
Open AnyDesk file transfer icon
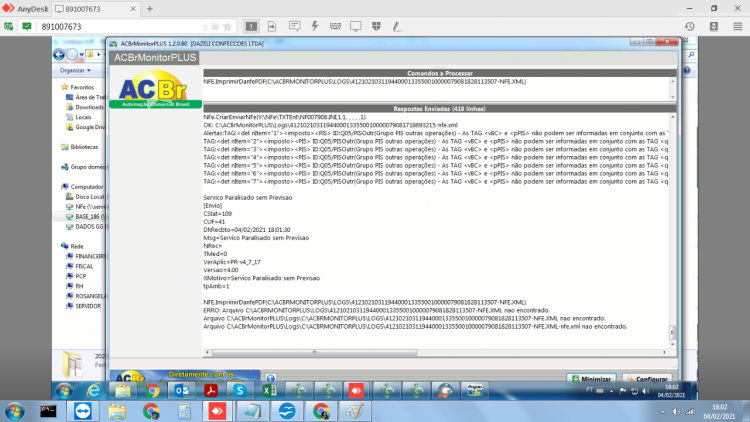[272, 26]
